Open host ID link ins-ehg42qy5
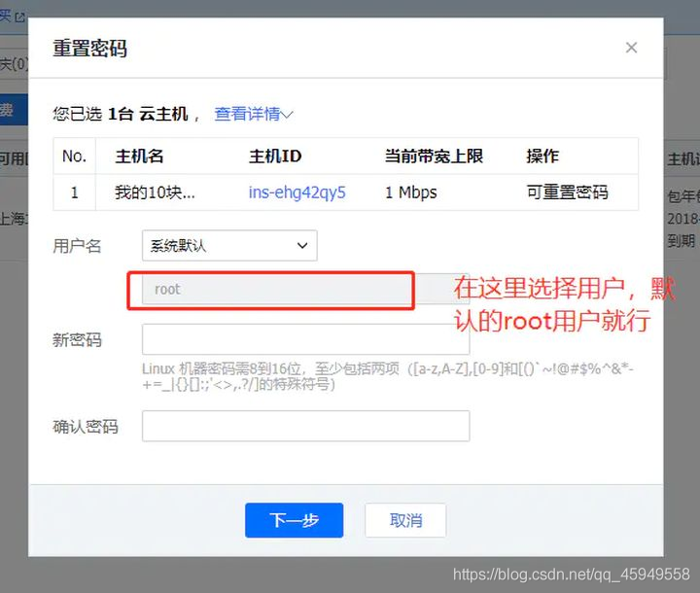 pos(297,192)
